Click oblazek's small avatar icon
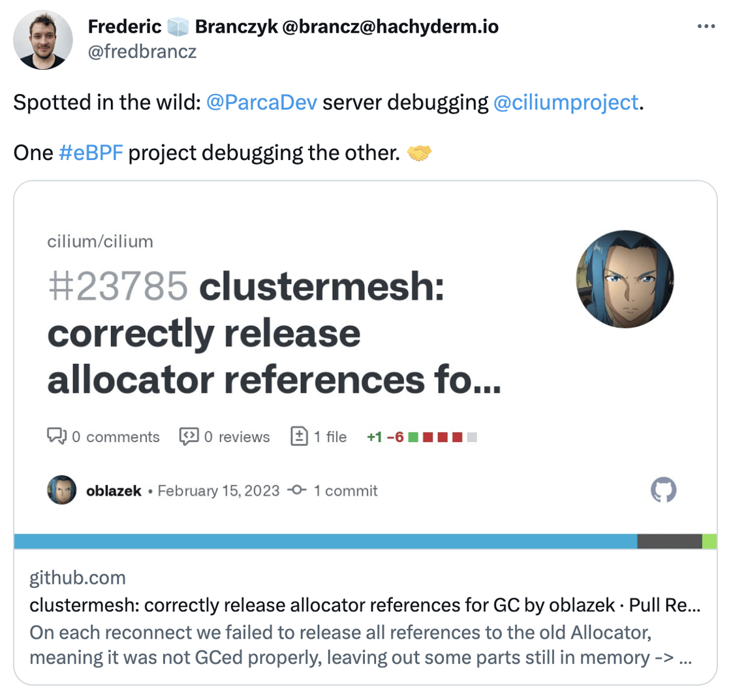 point(62,490)
